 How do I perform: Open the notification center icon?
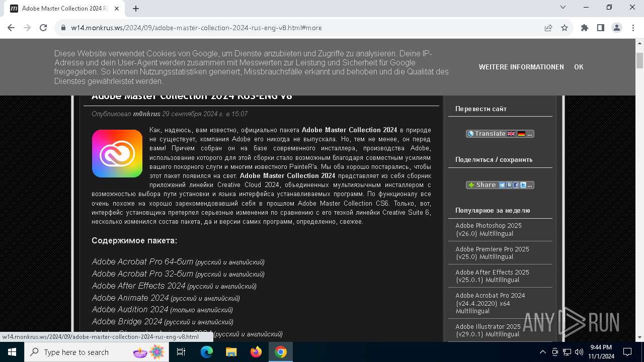pyautogui.click(x=627, y=352)
